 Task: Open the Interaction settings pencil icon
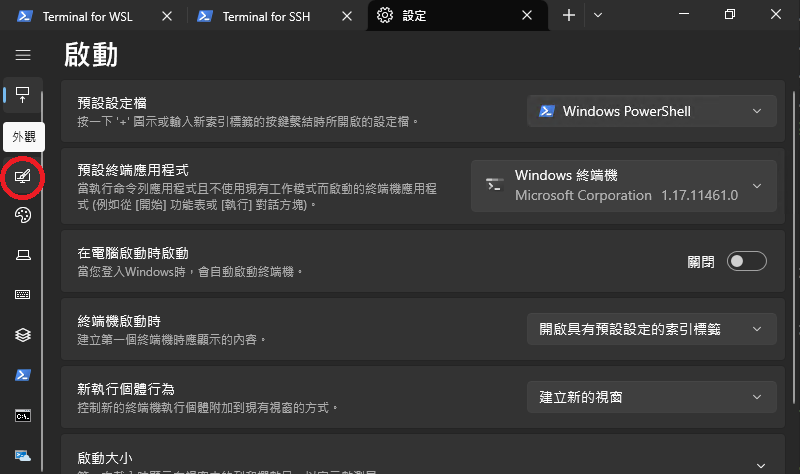coord(22,177)
